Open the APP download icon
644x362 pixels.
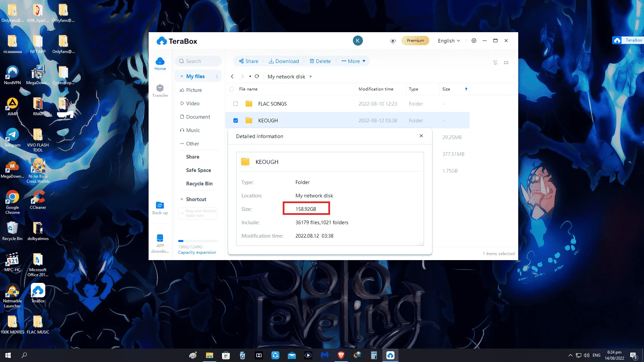pos(160,243)
